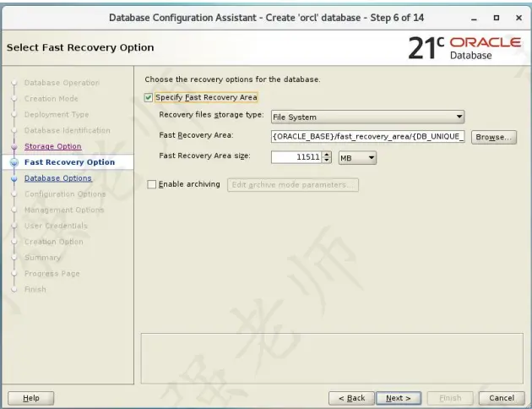Screen dimensions: 532x409
Task: Click the Finish step label in sidebar
Action: point(35,290)
